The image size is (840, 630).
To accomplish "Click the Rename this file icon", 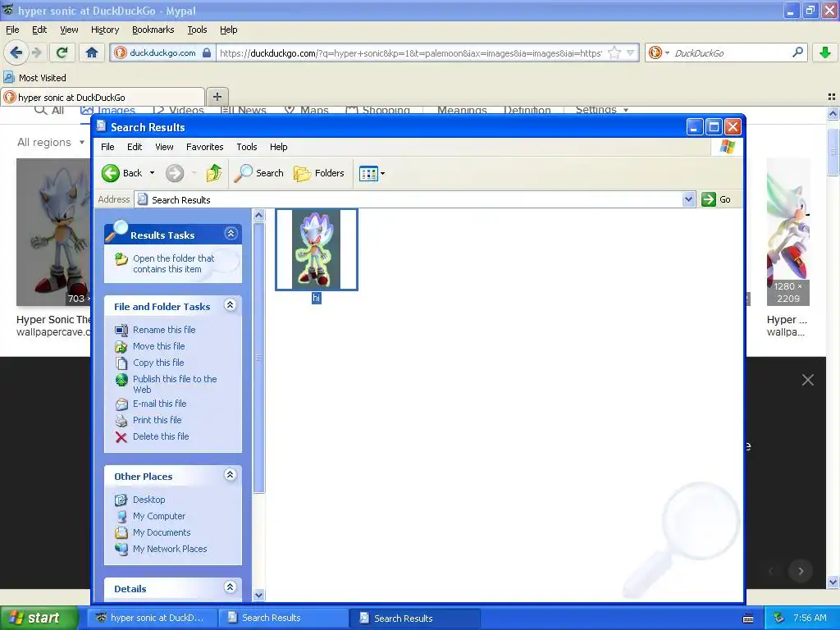I will (x=121, y=331).
